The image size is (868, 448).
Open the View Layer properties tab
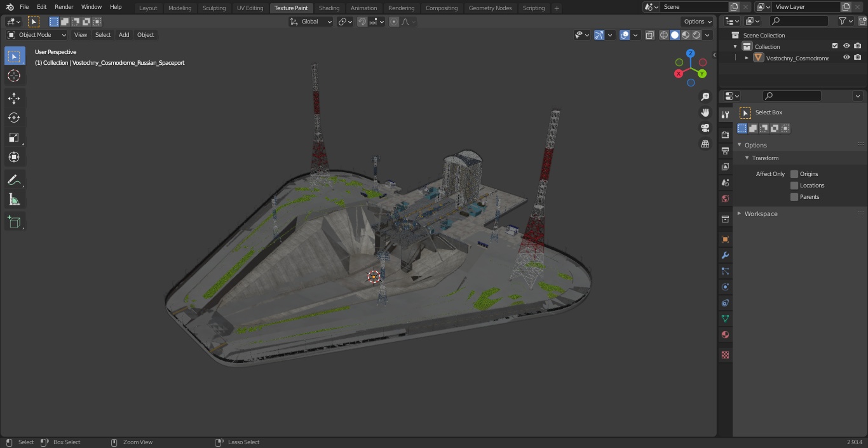(725, 166)
